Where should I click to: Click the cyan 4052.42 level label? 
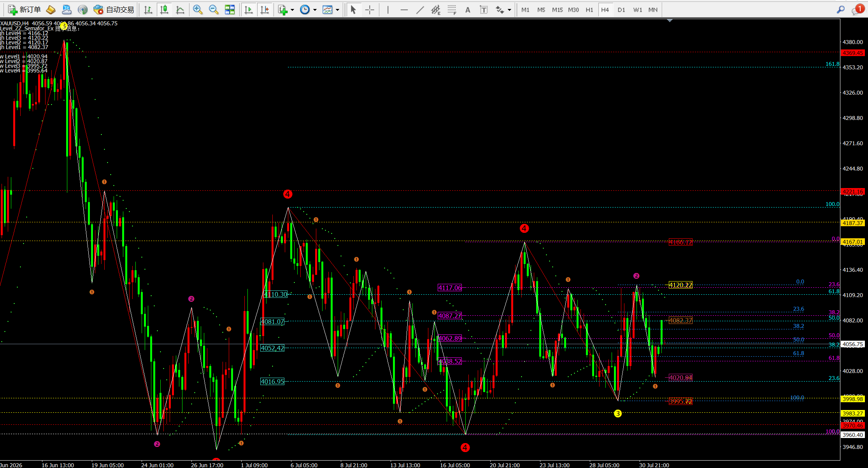[272, 348]
